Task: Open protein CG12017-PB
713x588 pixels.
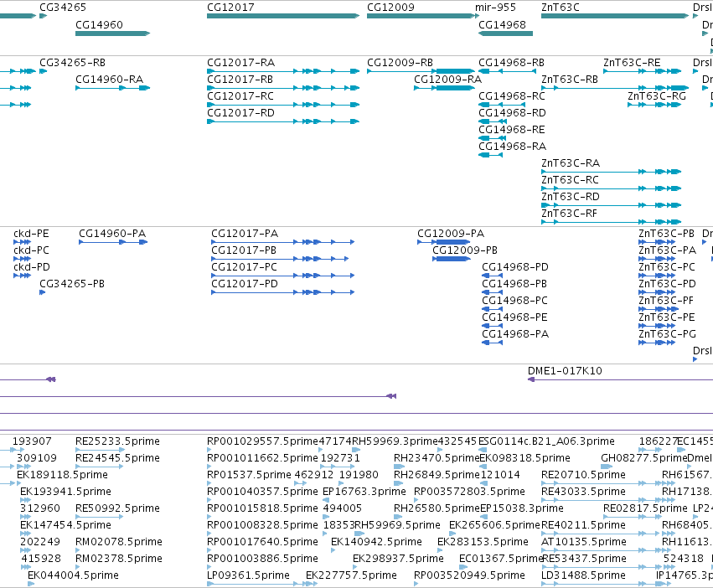Action: click(244, 250)
